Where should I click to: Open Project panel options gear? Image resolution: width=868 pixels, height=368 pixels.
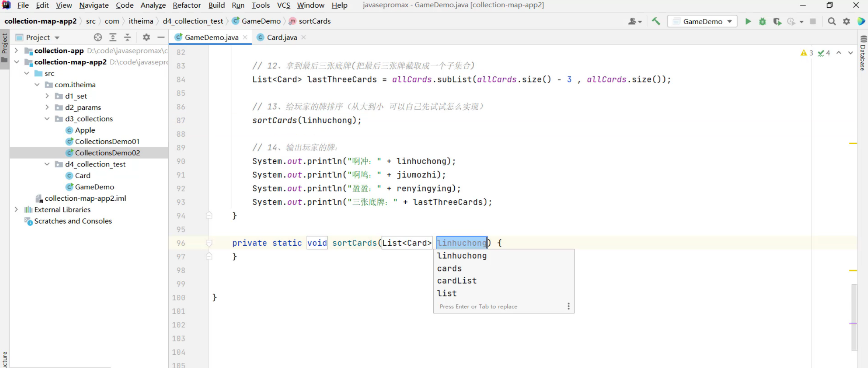[x=146, y=37]
